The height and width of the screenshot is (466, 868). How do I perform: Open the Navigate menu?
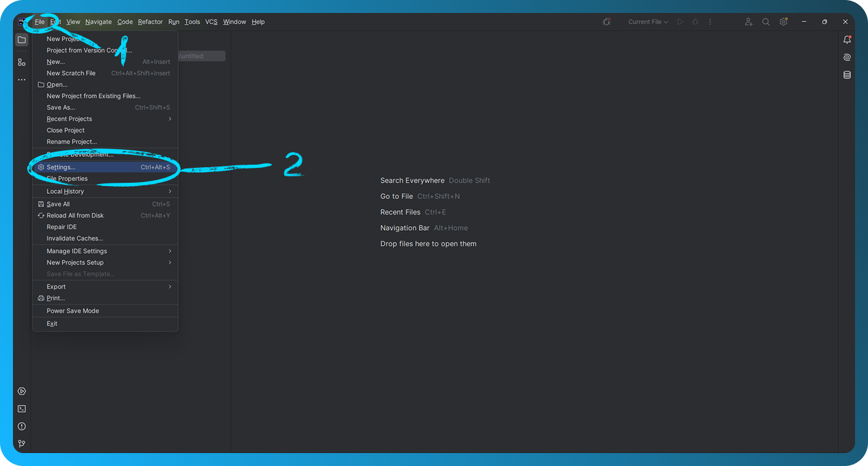point(98,21)
